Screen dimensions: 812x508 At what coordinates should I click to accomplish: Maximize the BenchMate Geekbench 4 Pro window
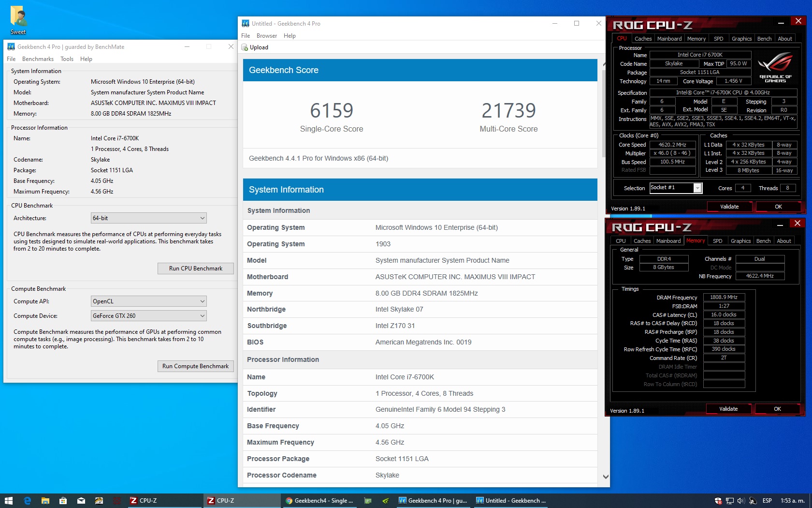point(209,47)
